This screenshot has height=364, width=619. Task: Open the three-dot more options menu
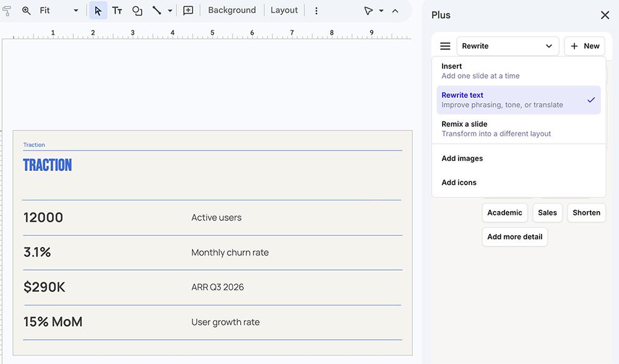(x=316, y=11)
